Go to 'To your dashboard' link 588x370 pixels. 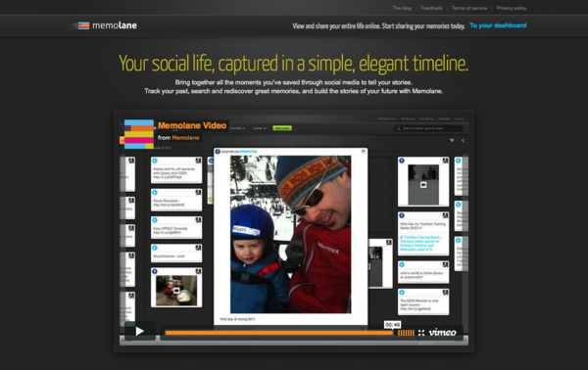498,25
